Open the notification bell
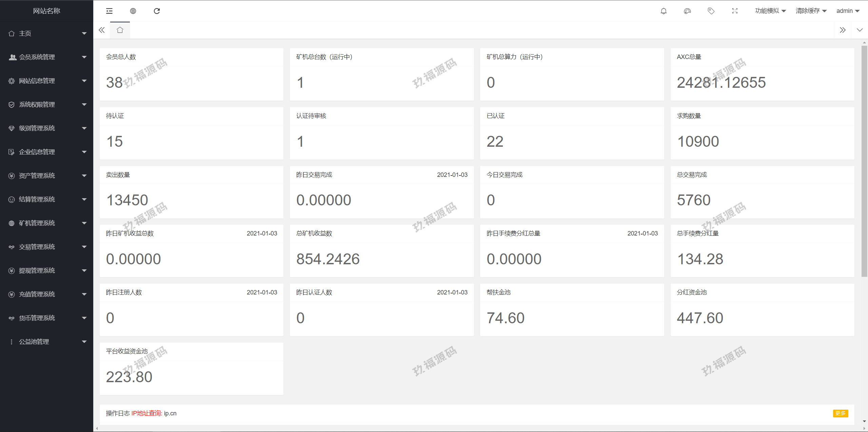The width and height of the screenshot is (868, 432). click(664, 11)
